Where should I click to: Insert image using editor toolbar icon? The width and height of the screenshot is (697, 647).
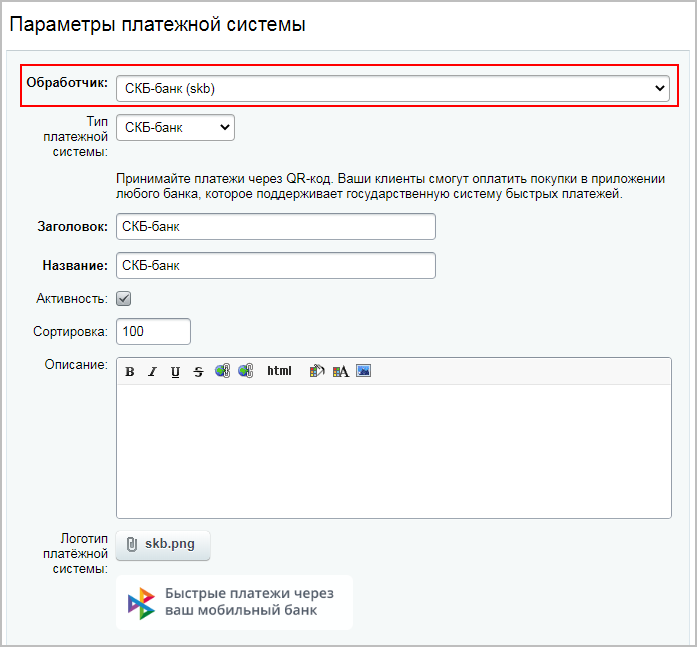coord(363,371)
